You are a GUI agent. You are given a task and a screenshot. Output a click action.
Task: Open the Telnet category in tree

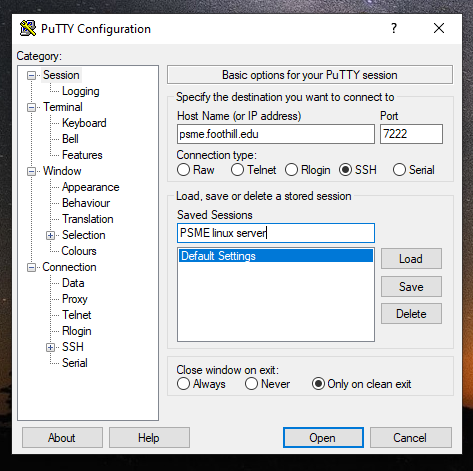[77, 315]
